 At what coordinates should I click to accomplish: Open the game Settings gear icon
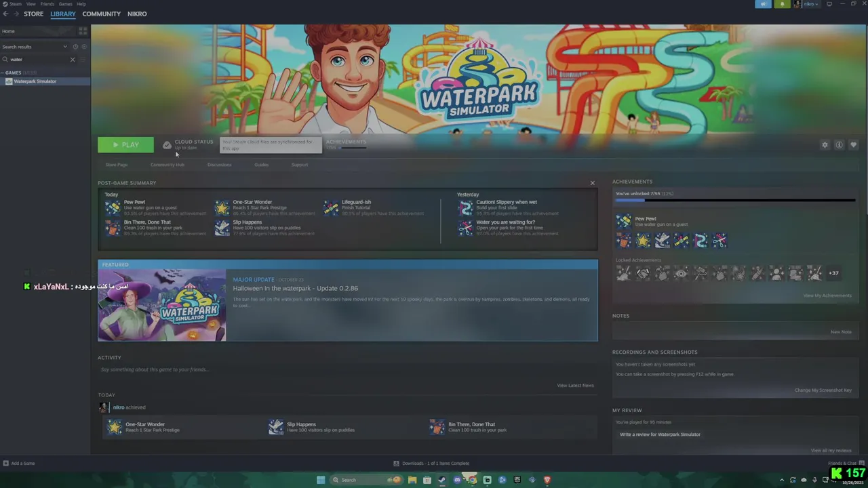coord(825,145)
